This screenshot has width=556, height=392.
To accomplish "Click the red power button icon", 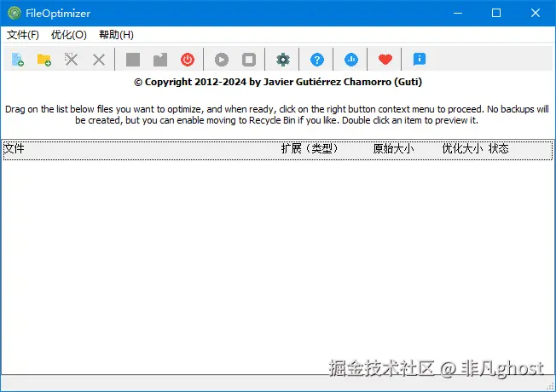I will [x=188, y=60].
